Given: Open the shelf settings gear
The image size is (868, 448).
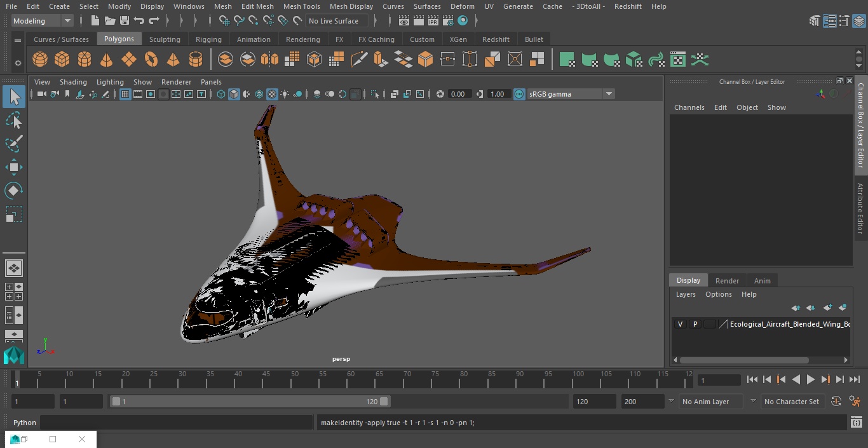Looking at the screenshot, I should point(18,62).
